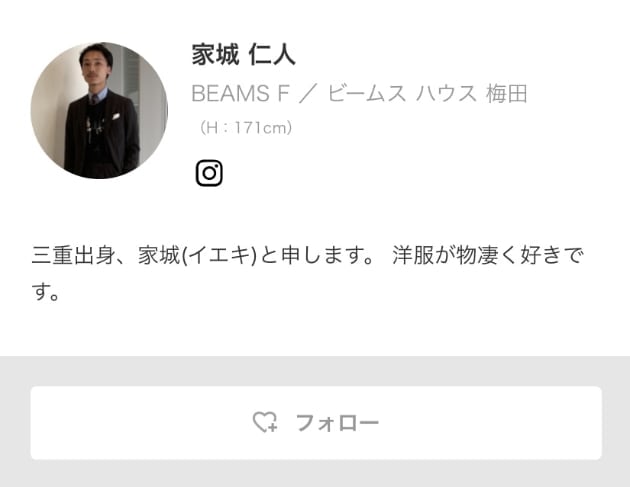This screenshot has height=487, width=630.
Task: Open the Instagram icon link
Action: (209, 173)
